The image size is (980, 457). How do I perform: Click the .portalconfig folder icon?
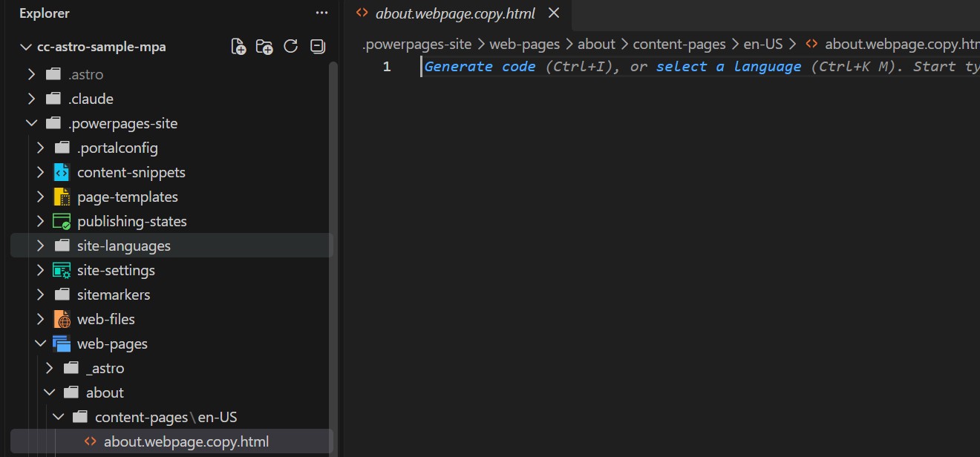click(62, 148)
